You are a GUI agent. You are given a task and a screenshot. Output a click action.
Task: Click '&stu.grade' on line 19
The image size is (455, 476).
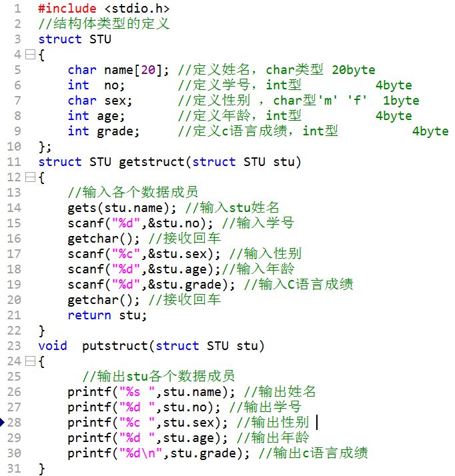(185, 285)
